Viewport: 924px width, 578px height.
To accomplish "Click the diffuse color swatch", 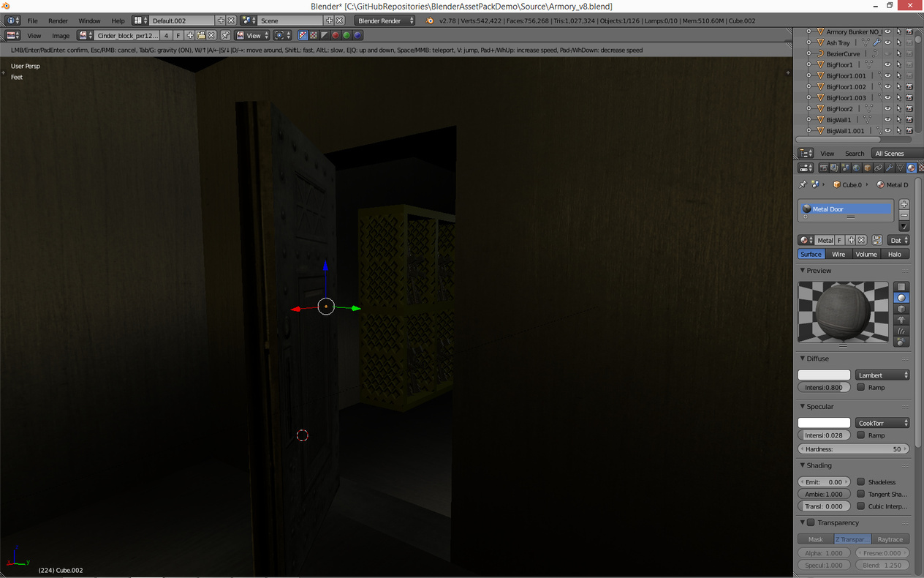I will 824,375.
